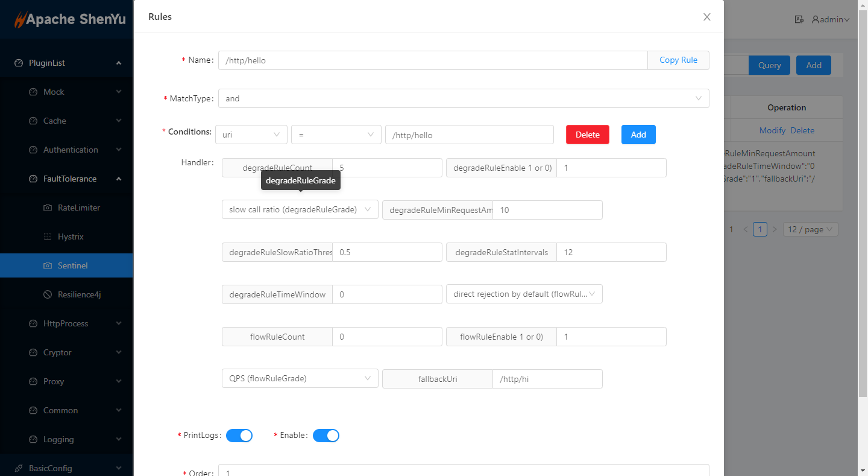This screenshot has width=868, height=476.
Task: Click the admin user icon
Action: click(816, 19)
